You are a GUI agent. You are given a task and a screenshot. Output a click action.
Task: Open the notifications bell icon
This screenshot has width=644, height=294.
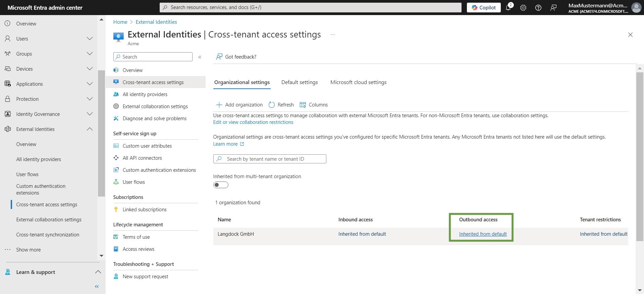click(x=508, y=7)
